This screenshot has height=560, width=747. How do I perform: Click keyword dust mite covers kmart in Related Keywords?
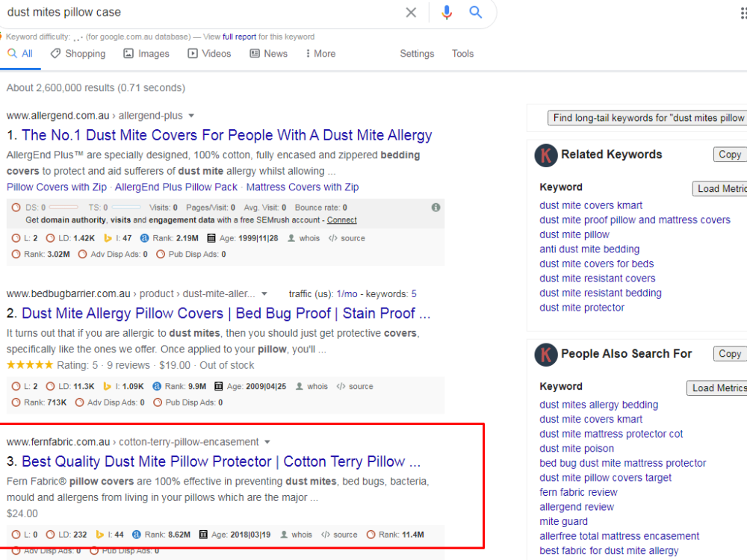pyautogui.click(x=591, y=205)
